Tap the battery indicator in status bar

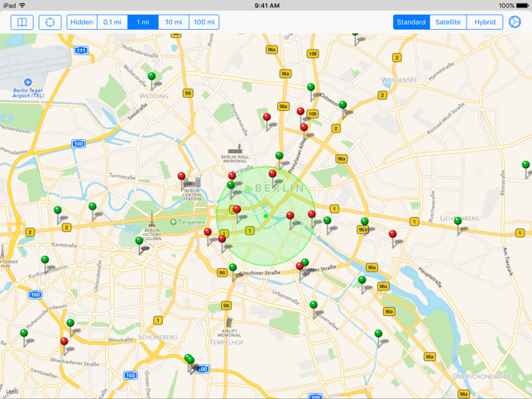tap(523, 6)
